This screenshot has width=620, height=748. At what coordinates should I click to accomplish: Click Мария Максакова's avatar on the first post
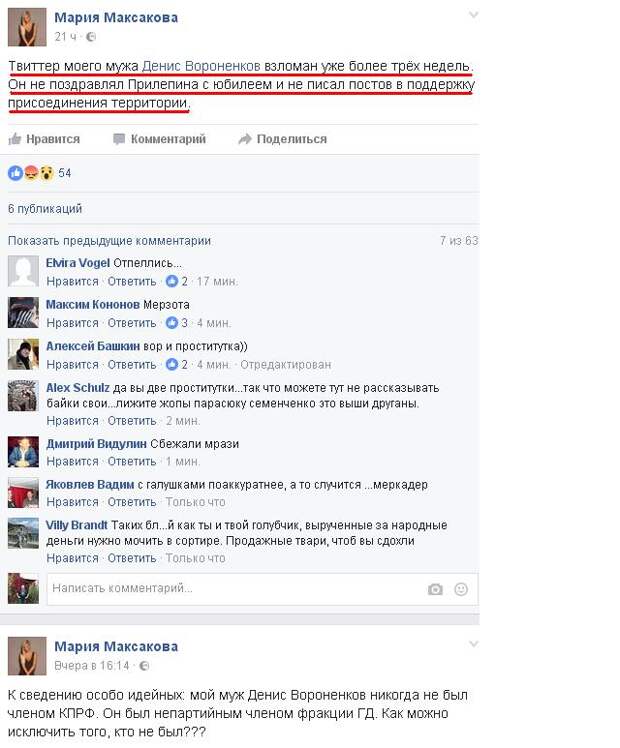27,27
